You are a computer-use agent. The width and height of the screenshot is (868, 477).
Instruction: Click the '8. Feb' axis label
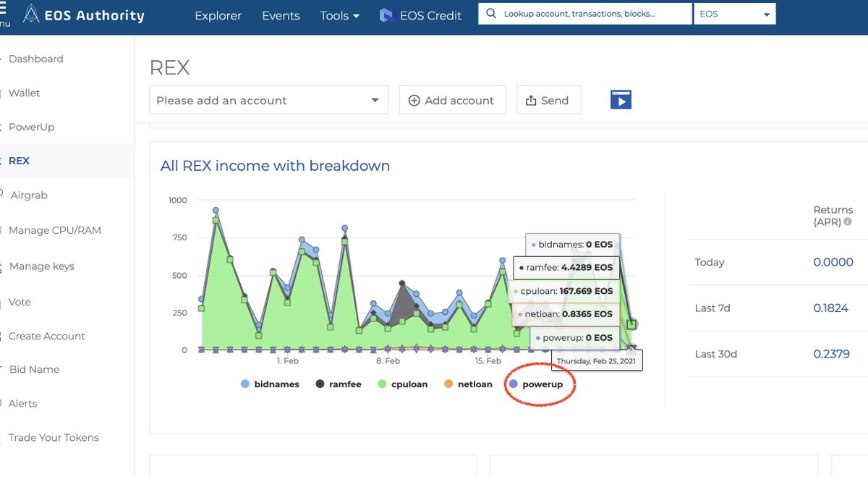point(388,360)
